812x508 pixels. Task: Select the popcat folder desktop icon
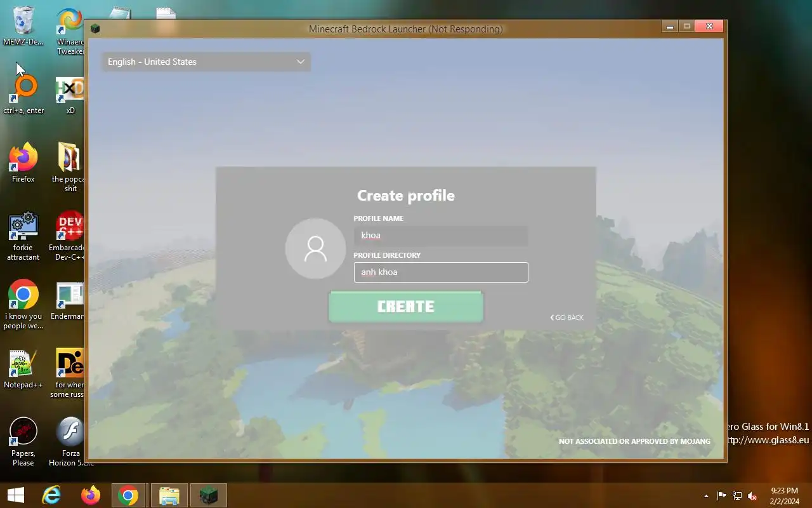pos(70,166)
